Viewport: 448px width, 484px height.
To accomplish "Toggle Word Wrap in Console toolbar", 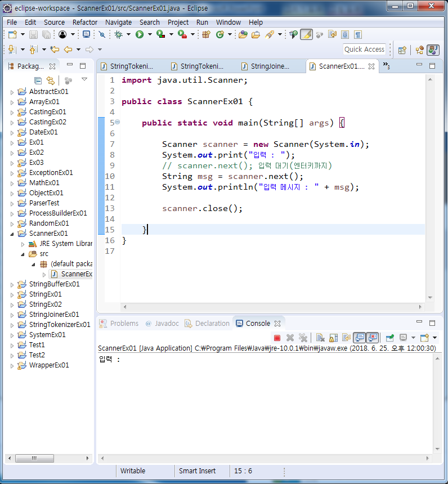I will (x=347, y=338).
